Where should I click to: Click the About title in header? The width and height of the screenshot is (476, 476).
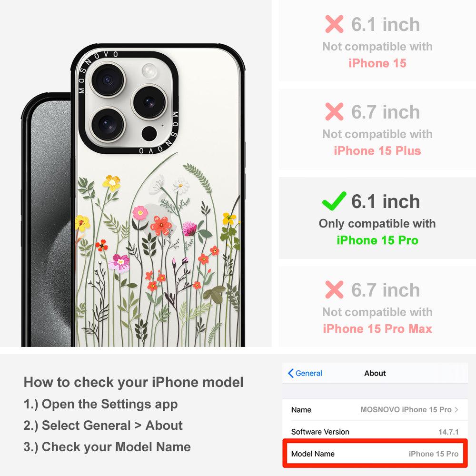[375, 373]
